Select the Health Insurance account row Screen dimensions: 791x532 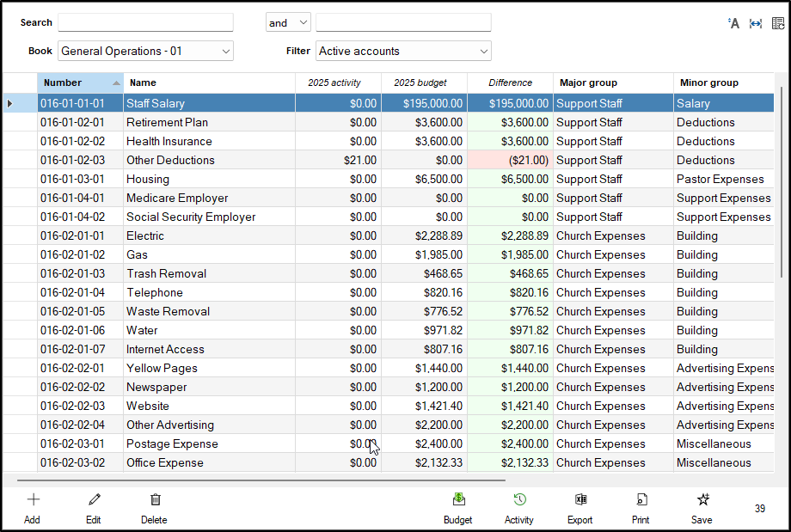point(169,141)
